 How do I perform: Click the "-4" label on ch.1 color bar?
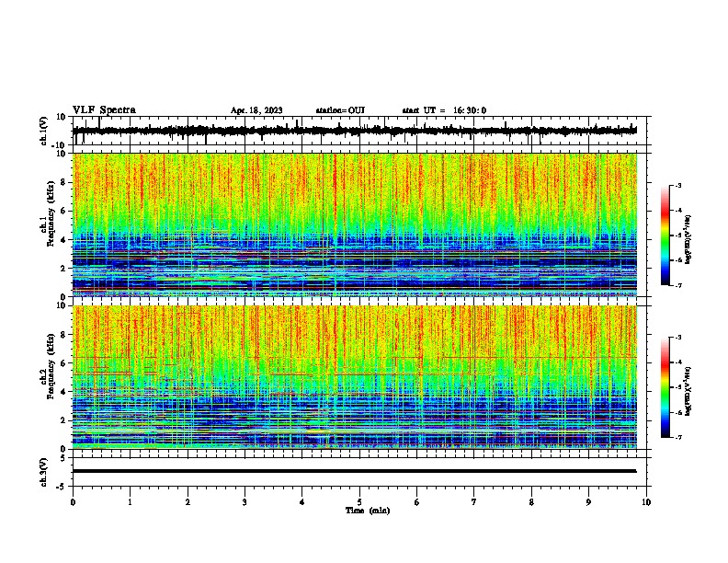pyautogui.click(x=677, y=211)
